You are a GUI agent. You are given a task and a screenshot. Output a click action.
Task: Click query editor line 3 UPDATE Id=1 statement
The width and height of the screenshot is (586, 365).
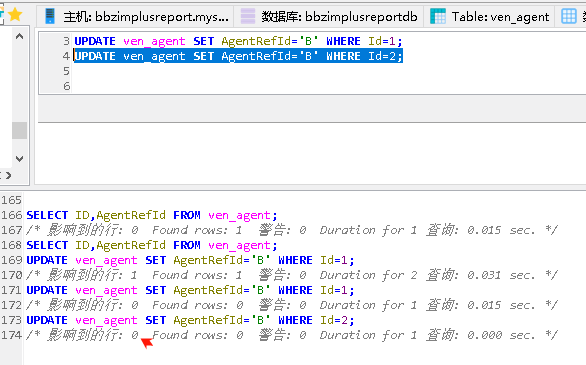point(238,41)
